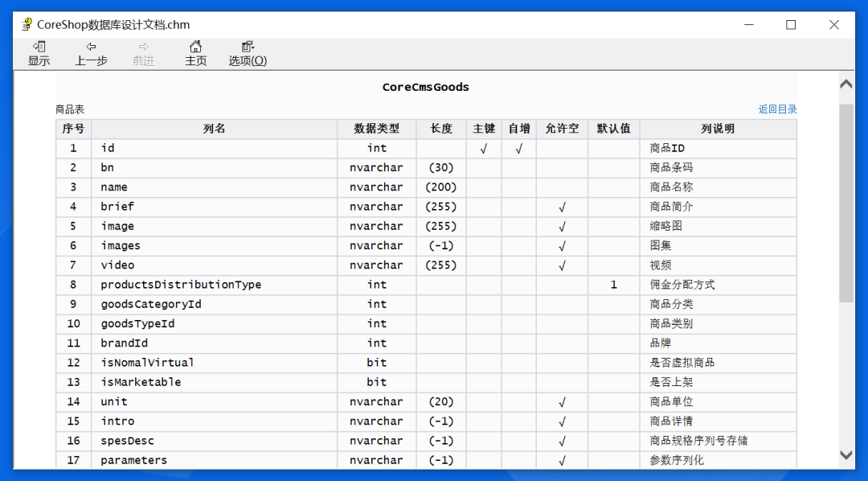Click the default value '1' cell
This screenshot has width=868, height=481.
point(614,284)
